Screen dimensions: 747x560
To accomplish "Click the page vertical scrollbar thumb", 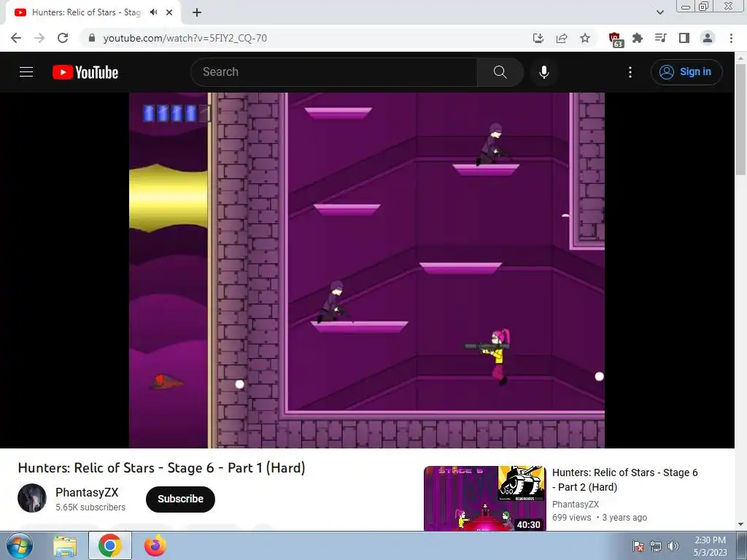I will (740, 119).
